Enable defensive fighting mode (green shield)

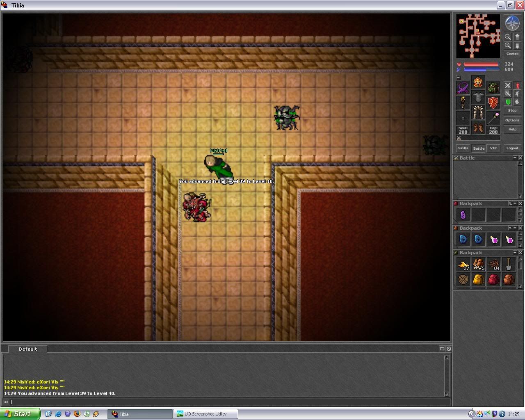(x=508, y=102)
